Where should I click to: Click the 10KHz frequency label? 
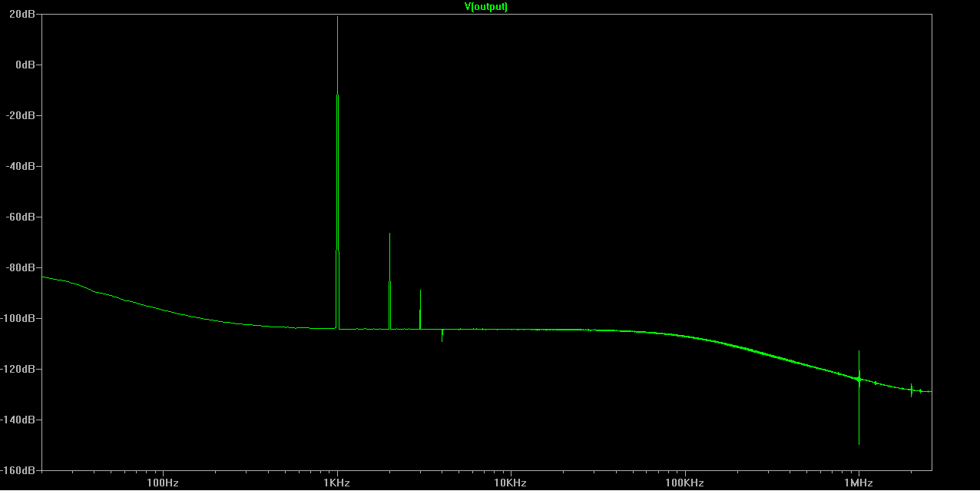point(511,483)
